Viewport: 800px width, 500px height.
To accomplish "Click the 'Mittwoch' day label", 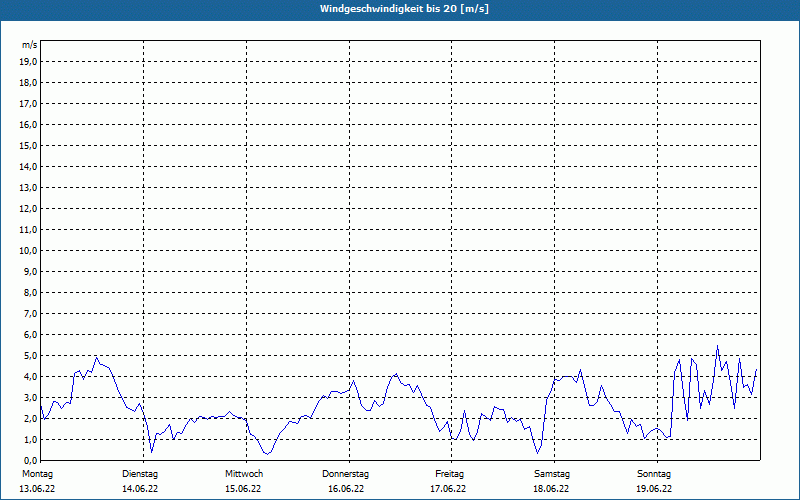I will [x=244, y=474].
